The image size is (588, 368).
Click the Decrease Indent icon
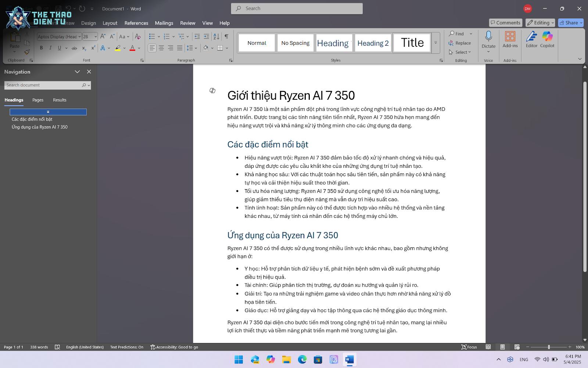point(197,36)
